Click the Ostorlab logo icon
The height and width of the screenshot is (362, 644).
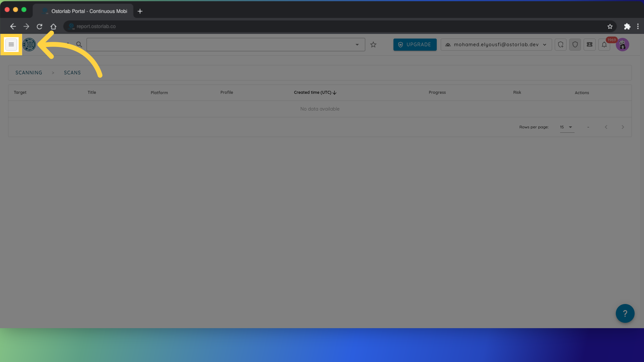pos(29,45)
